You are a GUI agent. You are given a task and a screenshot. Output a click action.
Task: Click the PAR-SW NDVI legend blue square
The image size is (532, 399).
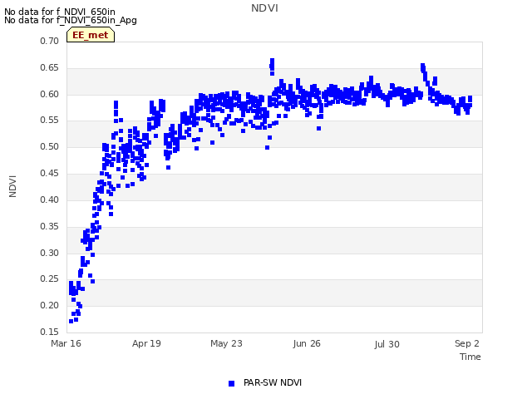(231, 383)
